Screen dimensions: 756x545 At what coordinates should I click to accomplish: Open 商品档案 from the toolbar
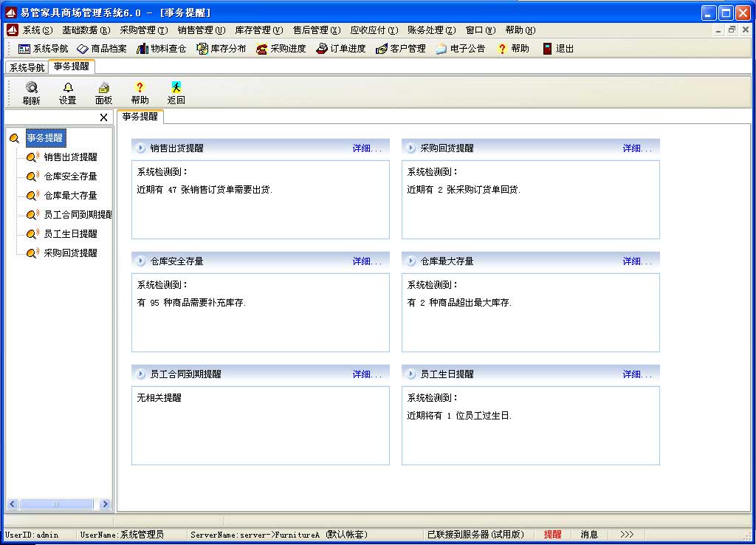click(x=102, y=49)
